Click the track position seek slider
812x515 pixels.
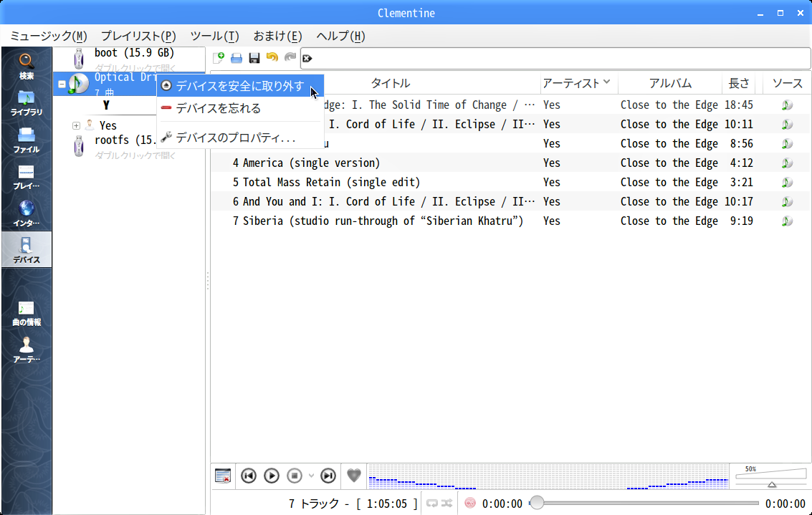[644, 503]
